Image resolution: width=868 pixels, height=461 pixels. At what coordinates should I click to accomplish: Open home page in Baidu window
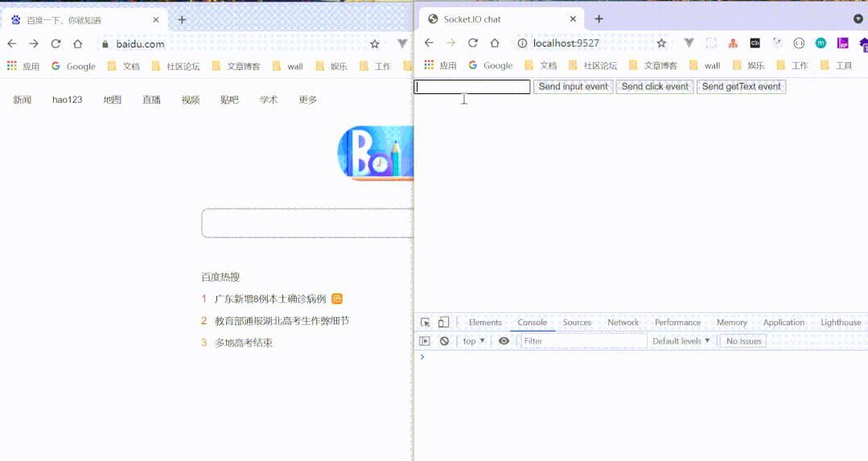(x=77, y=43)
